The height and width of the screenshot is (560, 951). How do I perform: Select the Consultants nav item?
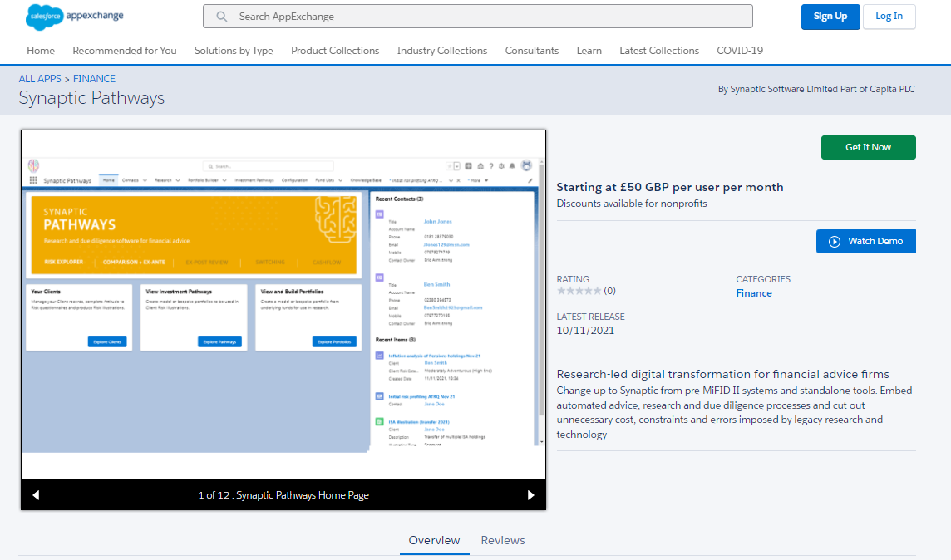(532, 51)
